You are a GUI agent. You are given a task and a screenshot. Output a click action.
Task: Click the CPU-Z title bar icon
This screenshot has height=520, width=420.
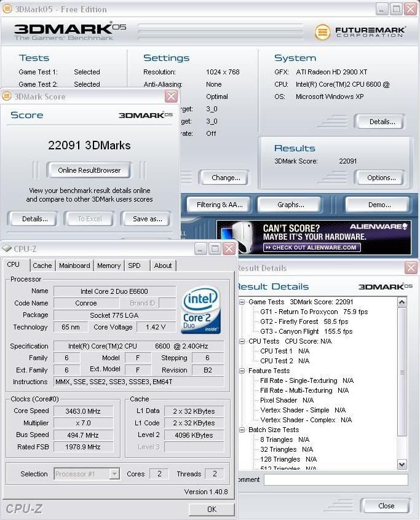click(x=7, y=248)
